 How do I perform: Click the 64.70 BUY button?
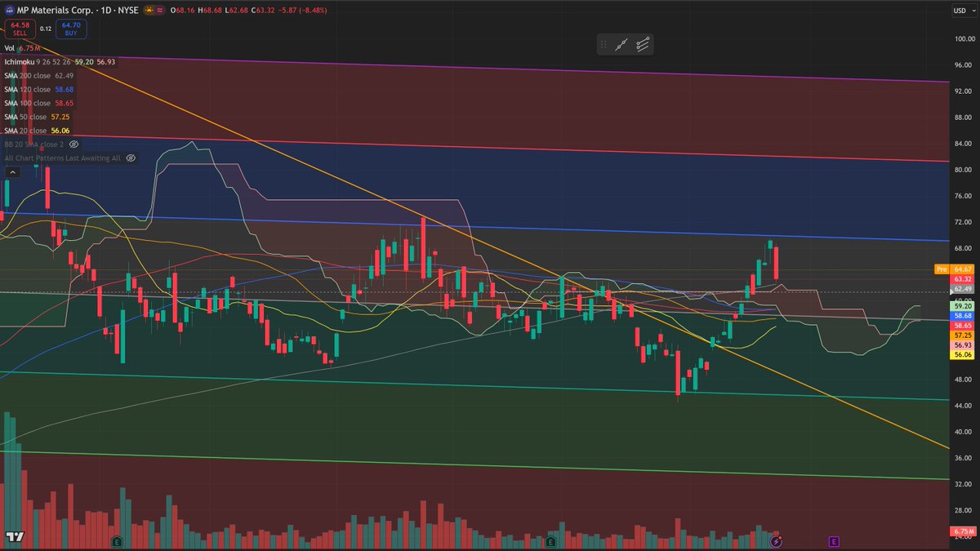coord(69,29)
